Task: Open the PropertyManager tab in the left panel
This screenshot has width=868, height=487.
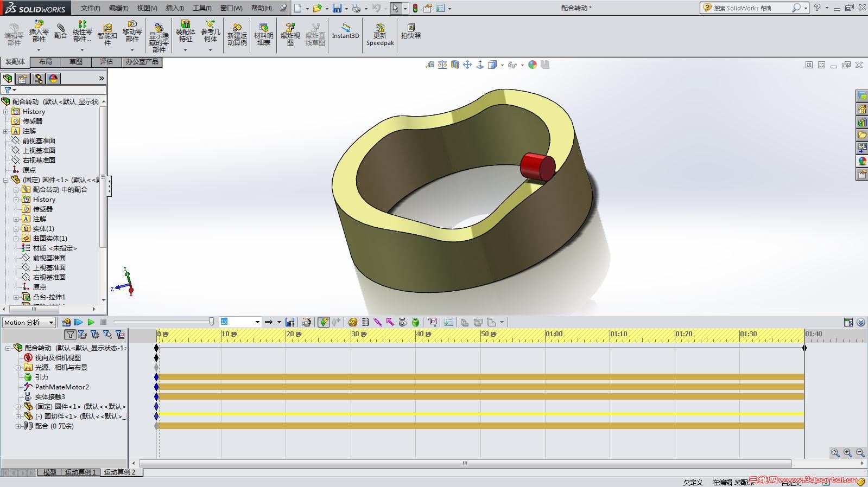Action: (x=23, y=79)
